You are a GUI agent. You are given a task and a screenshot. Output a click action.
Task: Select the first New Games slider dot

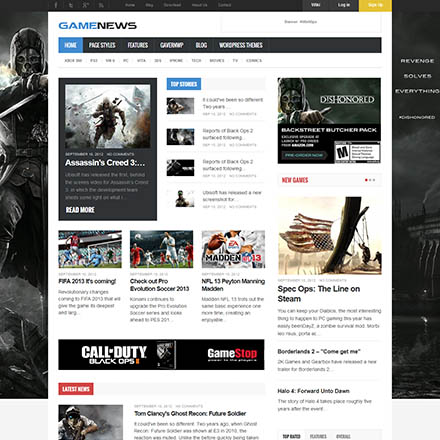point(366,180)
